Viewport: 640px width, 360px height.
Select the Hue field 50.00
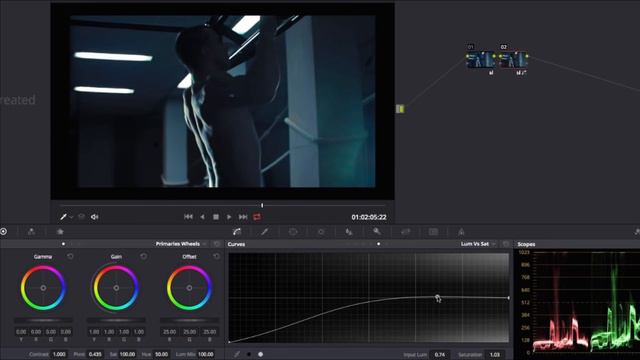point(161,354)
